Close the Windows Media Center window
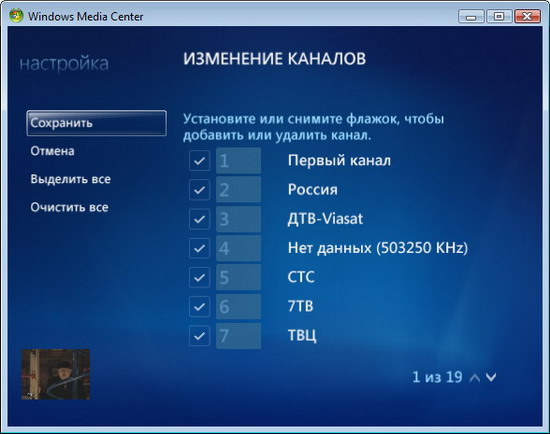 click(527, 16)
